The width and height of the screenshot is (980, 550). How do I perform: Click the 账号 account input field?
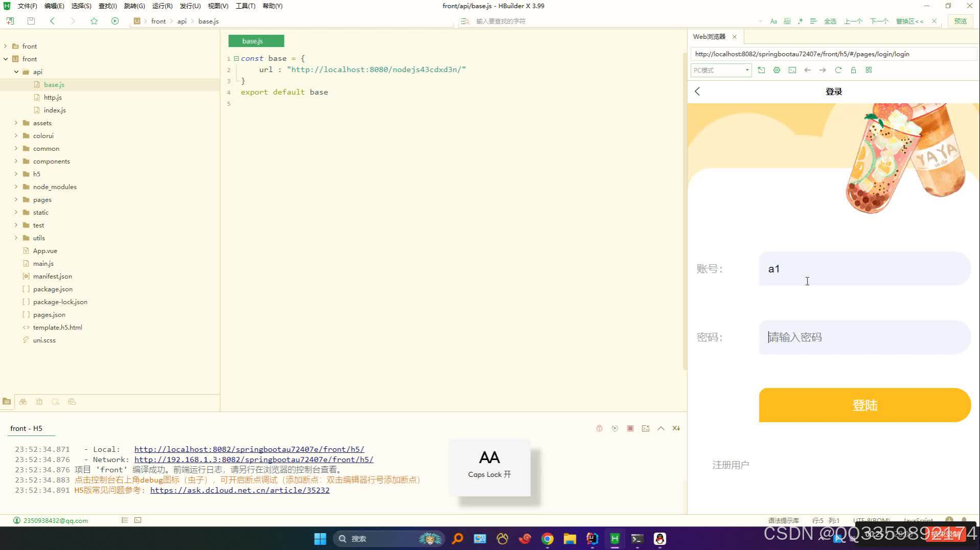[864, 268]
